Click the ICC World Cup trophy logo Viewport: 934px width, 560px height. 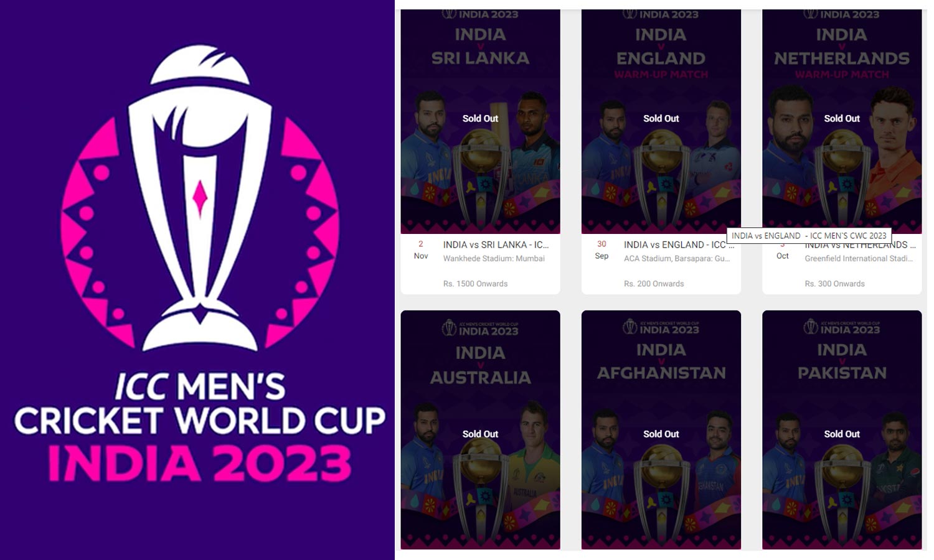coord(199,198)
